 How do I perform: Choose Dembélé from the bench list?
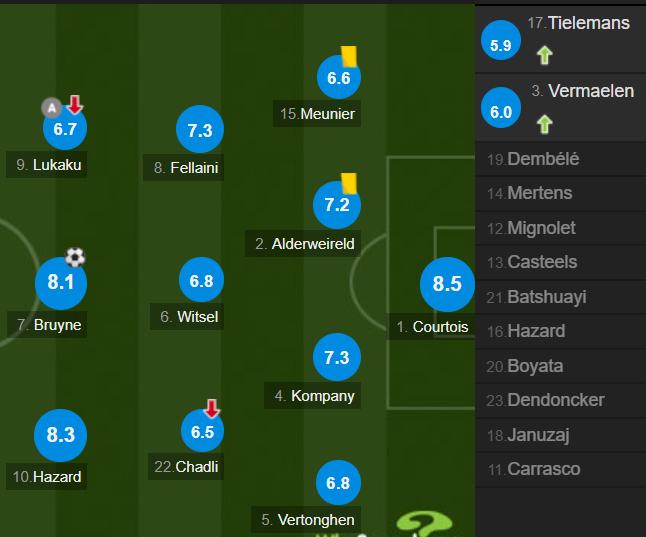click(x=561, y=159)
